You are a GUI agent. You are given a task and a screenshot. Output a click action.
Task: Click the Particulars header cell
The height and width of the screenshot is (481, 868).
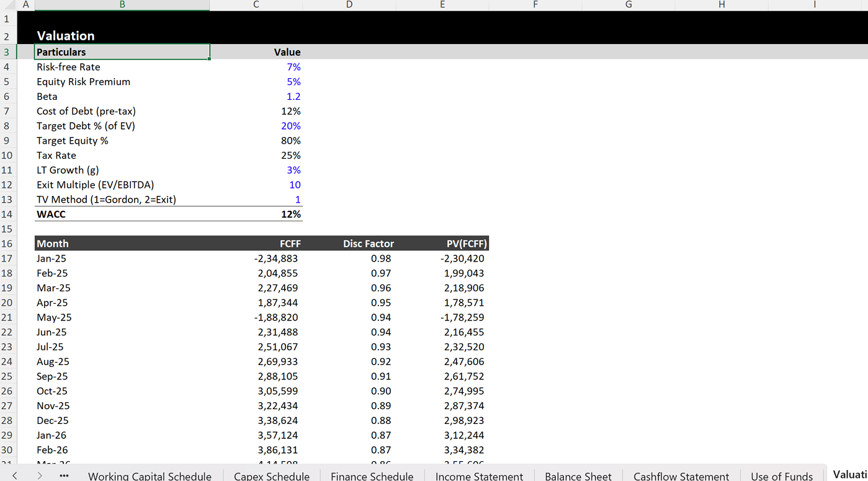point(122,52)
